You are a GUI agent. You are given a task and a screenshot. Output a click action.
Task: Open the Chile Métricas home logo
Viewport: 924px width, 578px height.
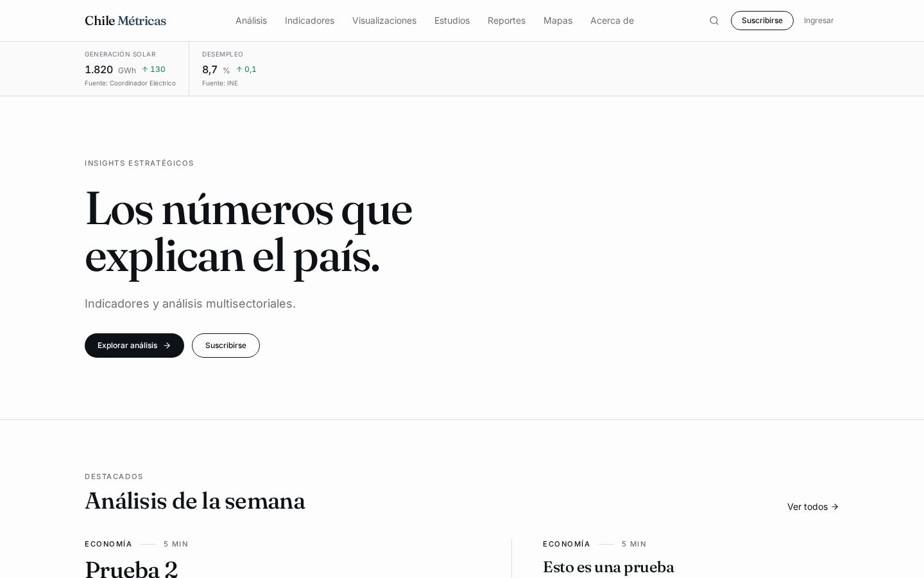[x=125, y=21]
